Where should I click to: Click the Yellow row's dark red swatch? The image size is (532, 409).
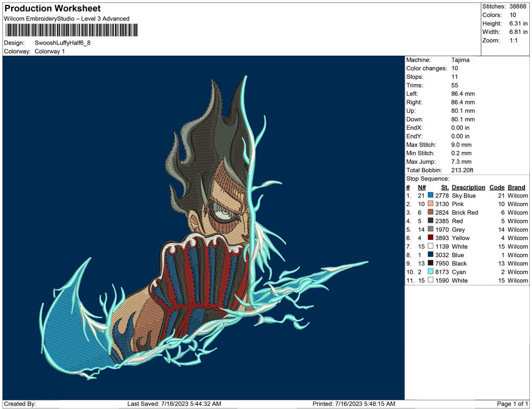tap(430, 238)
